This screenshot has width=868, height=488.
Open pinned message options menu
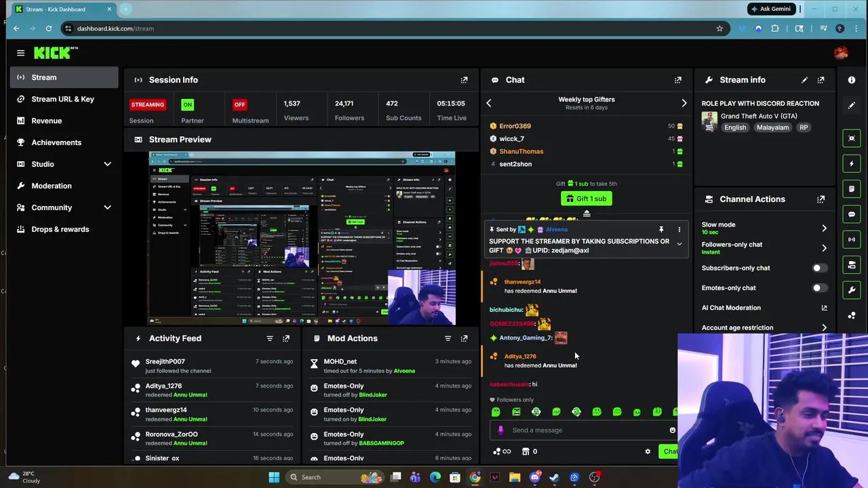pyautogui.click(x=679, y=230)
